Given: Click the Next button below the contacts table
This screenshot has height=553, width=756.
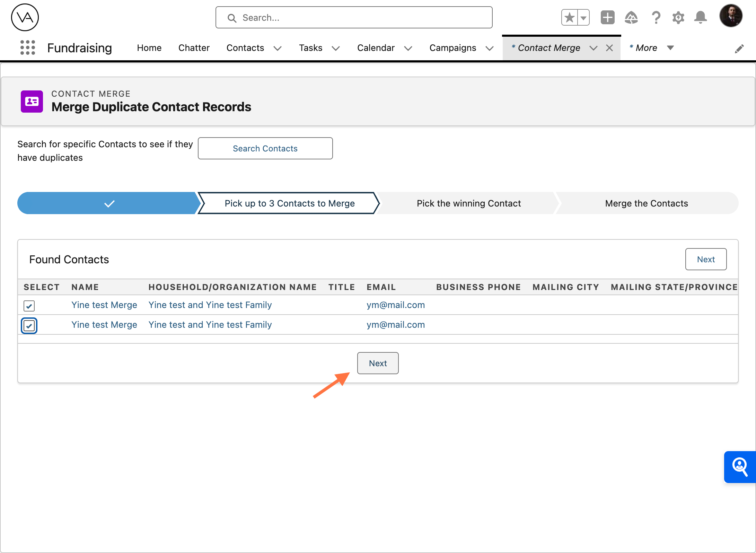Looking at the screenshot, I should coord(378,363).
